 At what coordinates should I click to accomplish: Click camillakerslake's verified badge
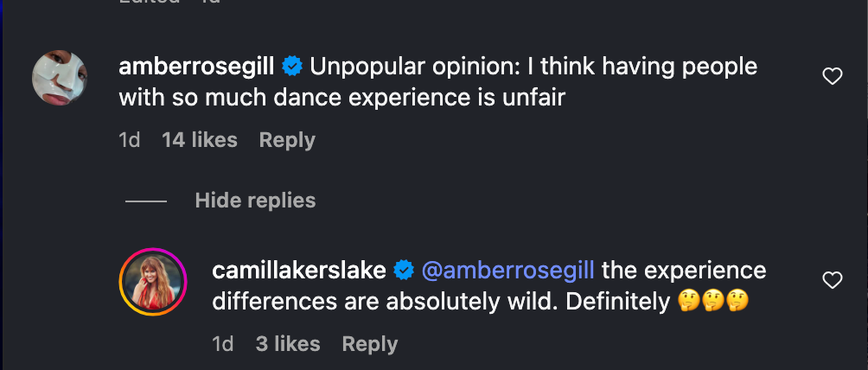[x=404, y=271]
